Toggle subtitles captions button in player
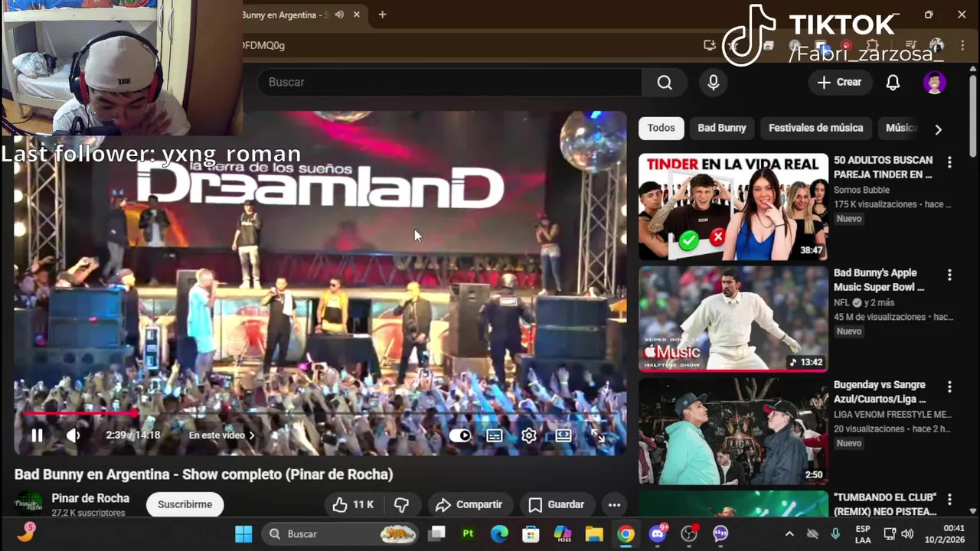The height and width of the screenshot is (551, 980). (495, 435)
